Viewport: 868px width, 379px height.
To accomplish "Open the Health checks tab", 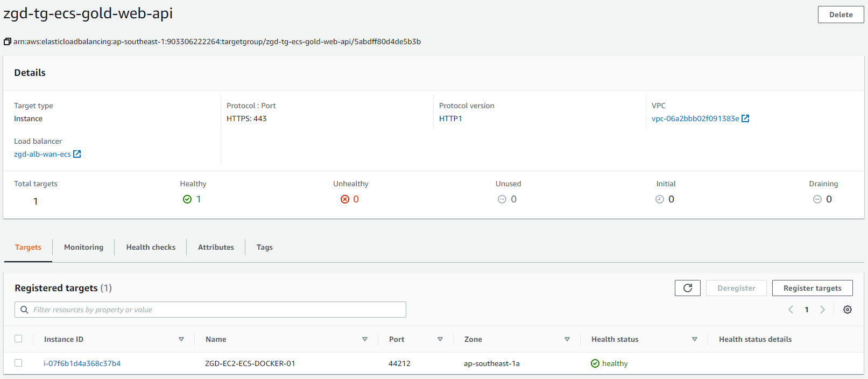I will click(151, 247).
